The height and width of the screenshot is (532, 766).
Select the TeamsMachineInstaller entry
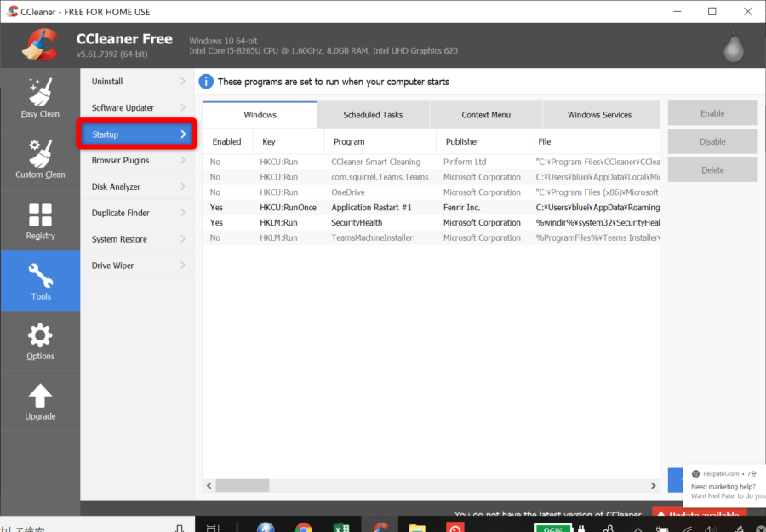pyautogui.click(x=431, y=237)
